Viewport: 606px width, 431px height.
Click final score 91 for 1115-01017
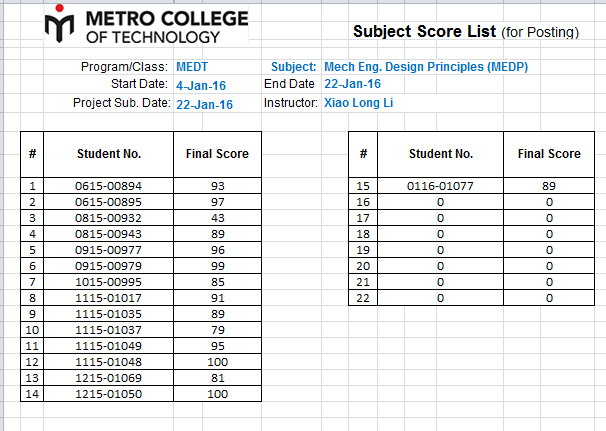point(217,298)
